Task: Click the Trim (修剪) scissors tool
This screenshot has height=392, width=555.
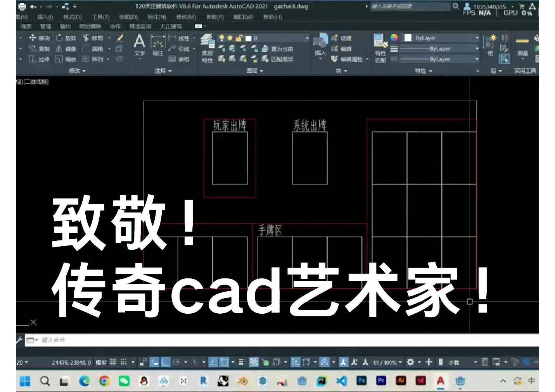Action: click(93, 38)
